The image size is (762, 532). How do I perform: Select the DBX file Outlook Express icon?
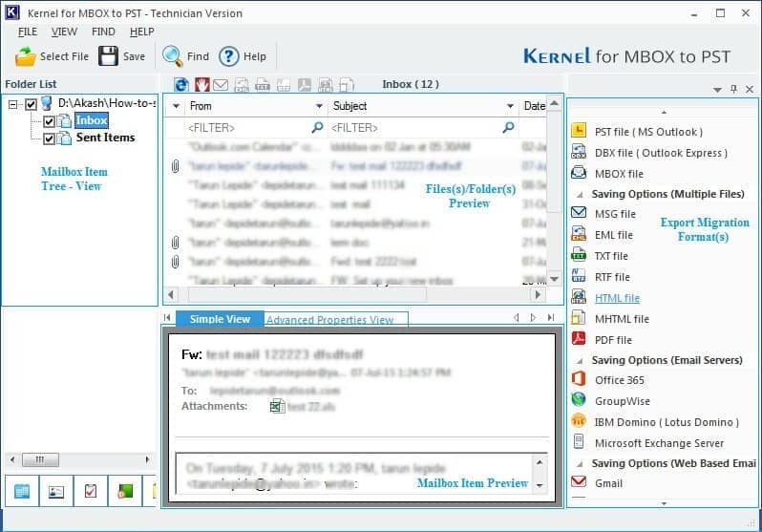579,152
